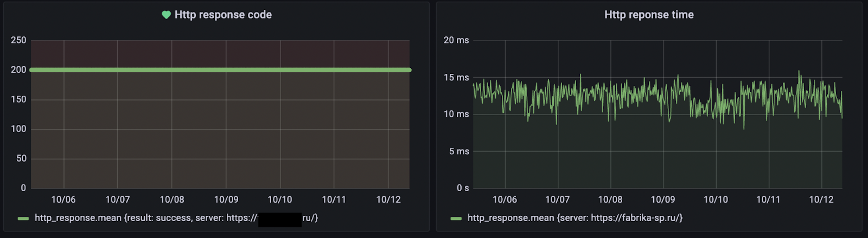Click the flat green 200 response code line
The height and width of the screenshot is (238, 868).
pyautogui.click(x=220, y=70)
